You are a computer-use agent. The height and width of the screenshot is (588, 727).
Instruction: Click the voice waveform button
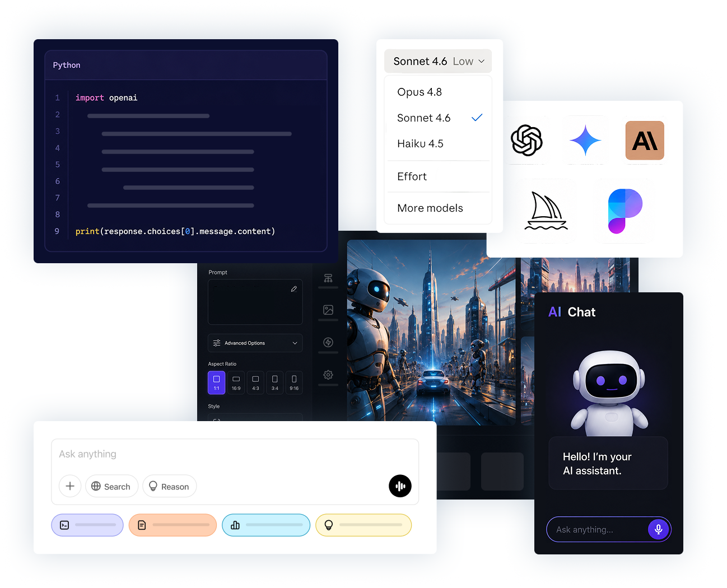pos(400,486)
